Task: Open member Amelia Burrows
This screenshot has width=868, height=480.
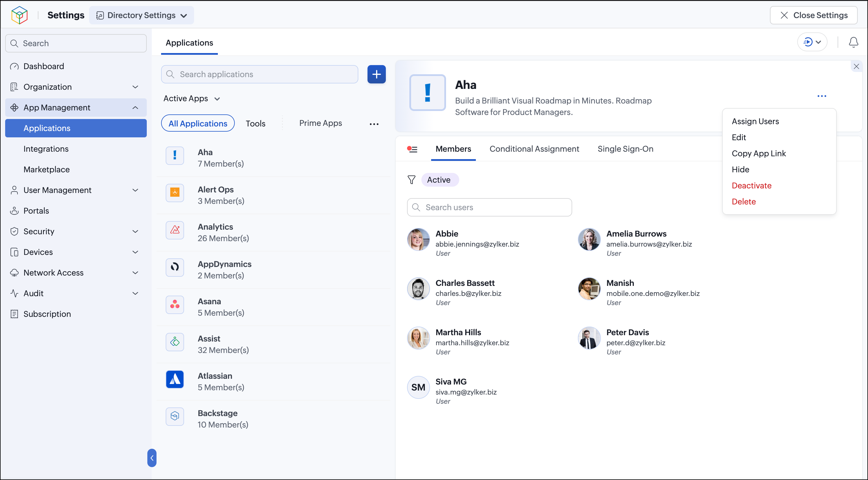Action: click(x=636, y=234)
